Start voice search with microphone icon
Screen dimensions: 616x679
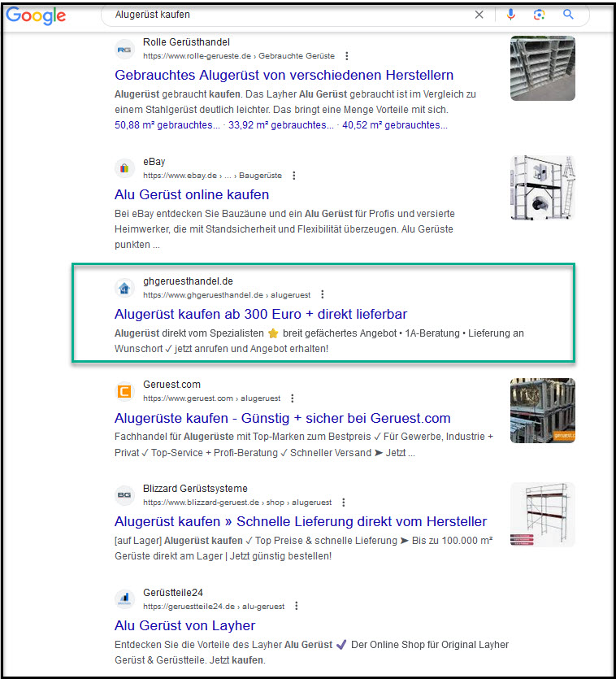coord(511,15)
